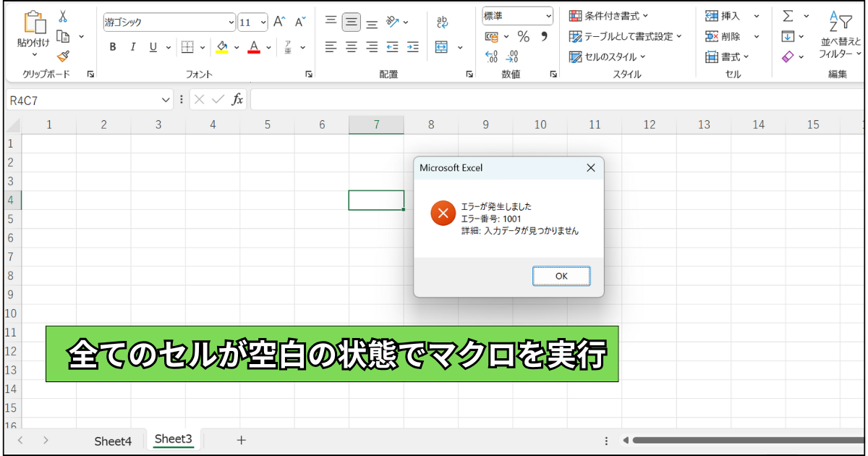This screenshot has width=868, height=456.
Task: Increase decimal places
Action: click(x=492, y=56)
